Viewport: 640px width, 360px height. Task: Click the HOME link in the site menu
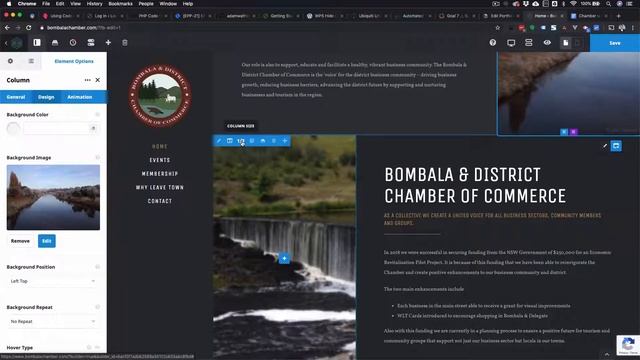tap(160, 147)
